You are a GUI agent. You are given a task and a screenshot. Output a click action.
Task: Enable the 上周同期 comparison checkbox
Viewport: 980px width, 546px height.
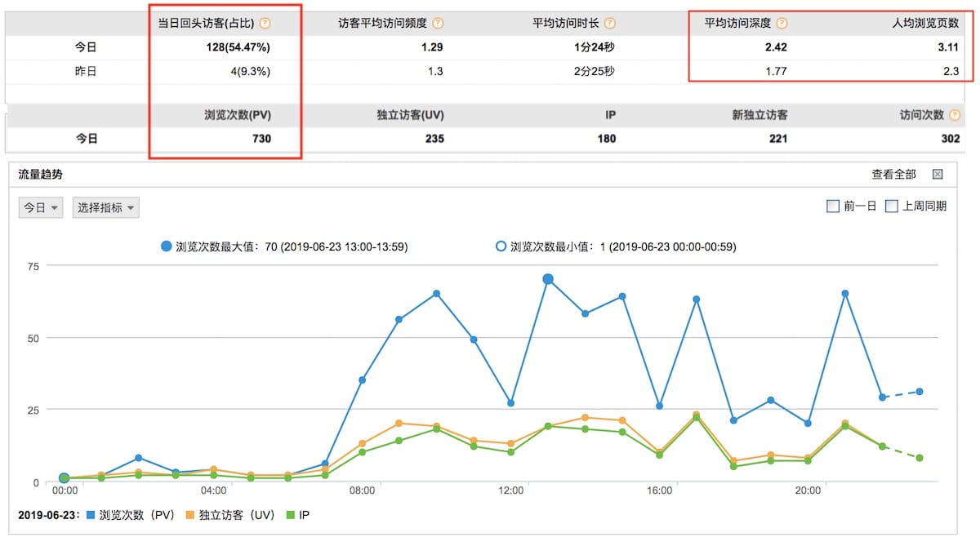(x=892, y=206)
